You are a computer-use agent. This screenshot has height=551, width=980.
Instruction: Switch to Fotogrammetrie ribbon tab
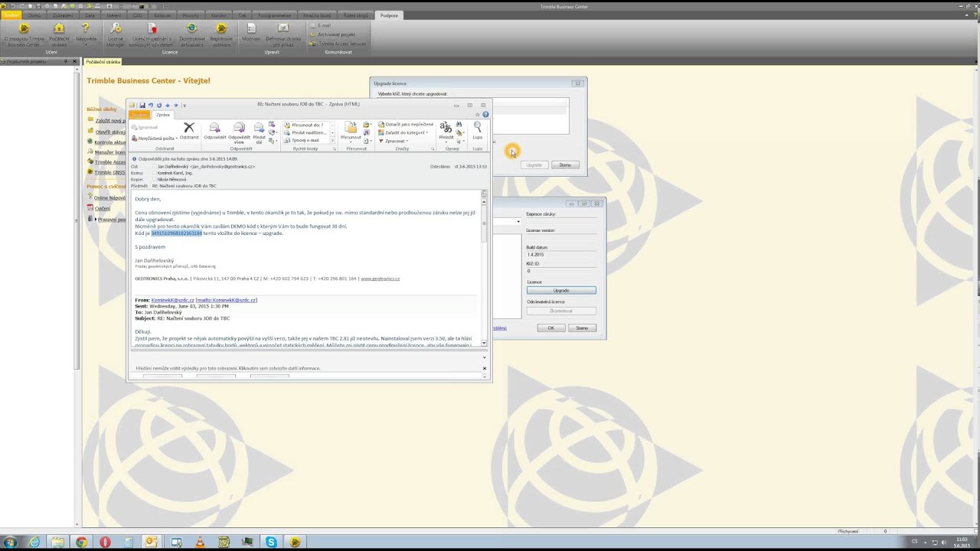pyautogui.click(x=275, y=15)
